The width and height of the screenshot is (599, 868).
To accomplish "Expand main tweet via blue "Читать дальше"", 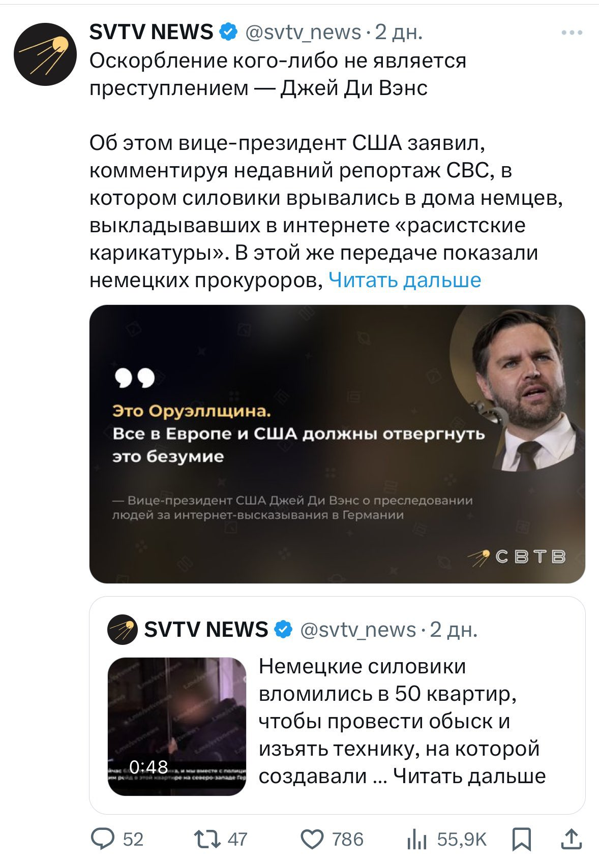I will click(x=405, y=280).
